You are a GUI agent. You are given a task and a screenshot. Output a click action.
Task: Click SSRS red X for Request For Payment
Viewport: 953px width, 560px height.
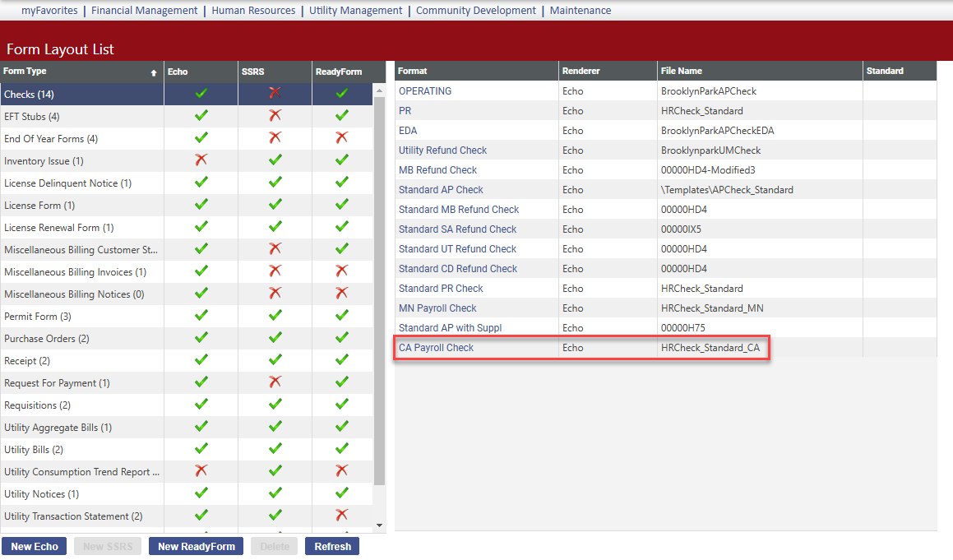(x=275, y=382)
